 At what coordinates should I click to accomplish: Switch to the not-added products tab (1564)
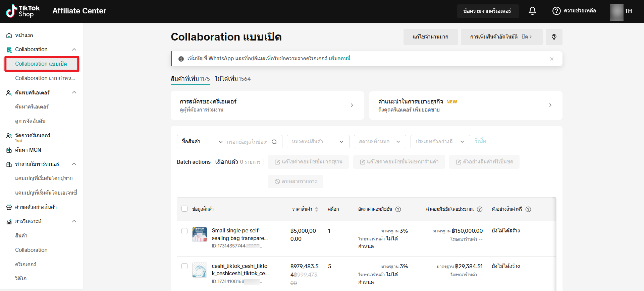coord(232,79)
